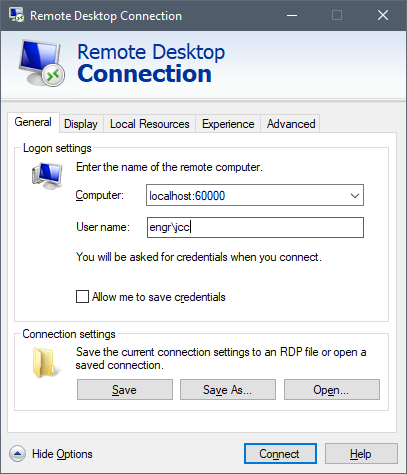Click the Save As... button
The image size is (407, 474).
click(x=228, y=389)
